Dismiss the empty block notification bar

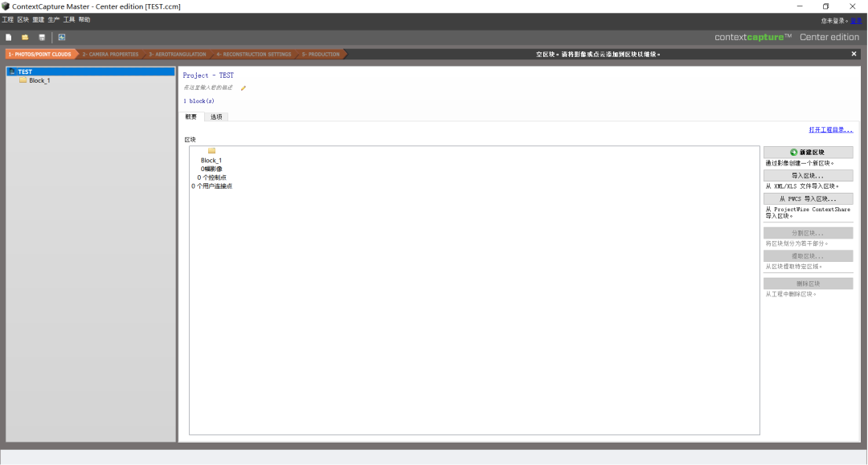(854, 54)
